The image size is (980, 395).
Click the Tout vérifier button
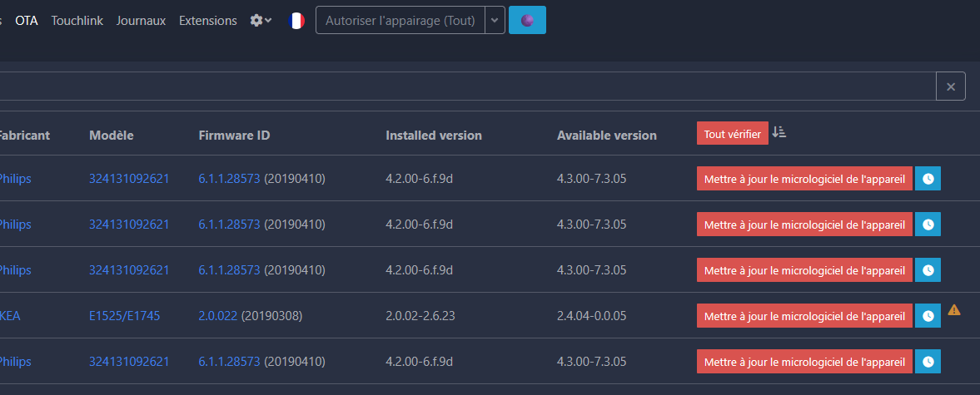(733, 134)
